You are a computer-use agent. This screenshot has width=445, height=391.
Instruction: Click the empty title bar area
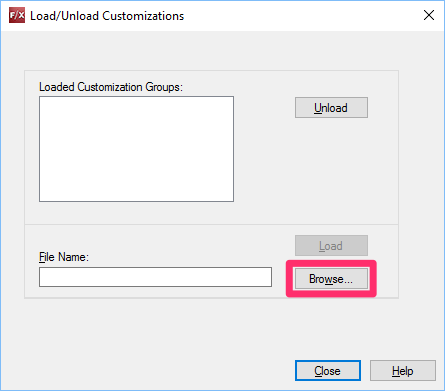[x=300, y=15]
